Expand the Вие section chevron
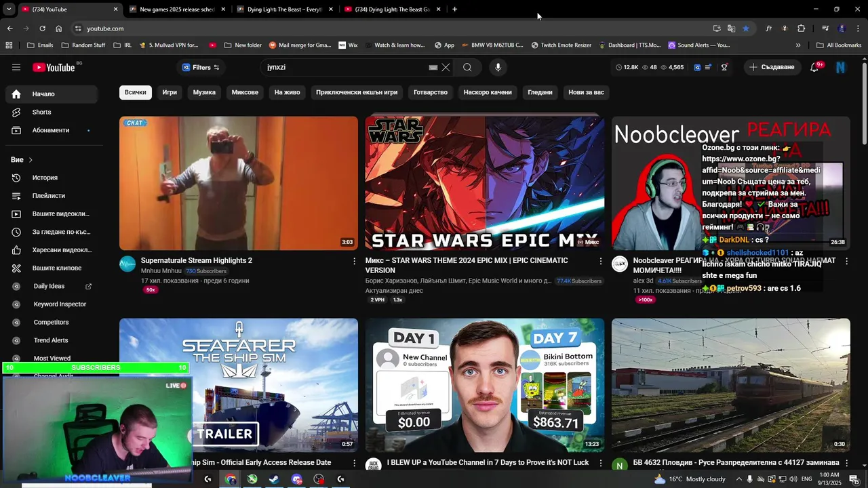Viewport: 868px width, 488px height. coord(31,160)
